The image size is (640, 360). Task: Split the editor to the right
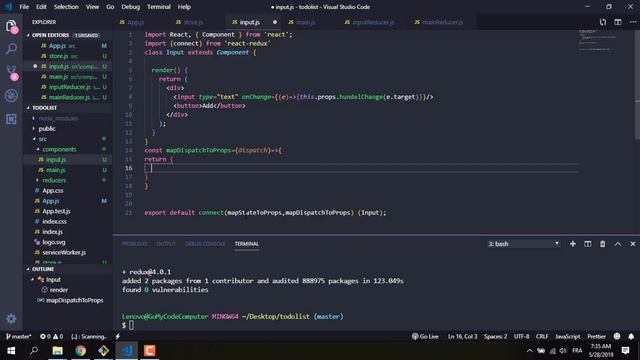618,22
